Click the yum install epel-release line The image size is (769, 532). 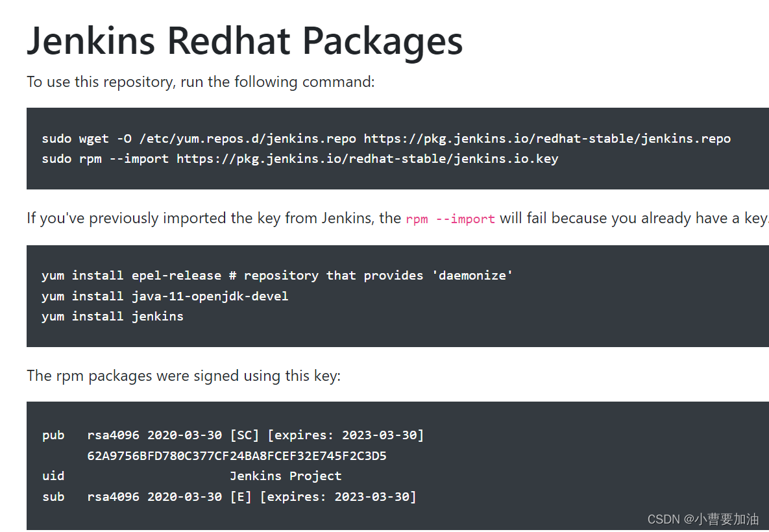(277, 276)
